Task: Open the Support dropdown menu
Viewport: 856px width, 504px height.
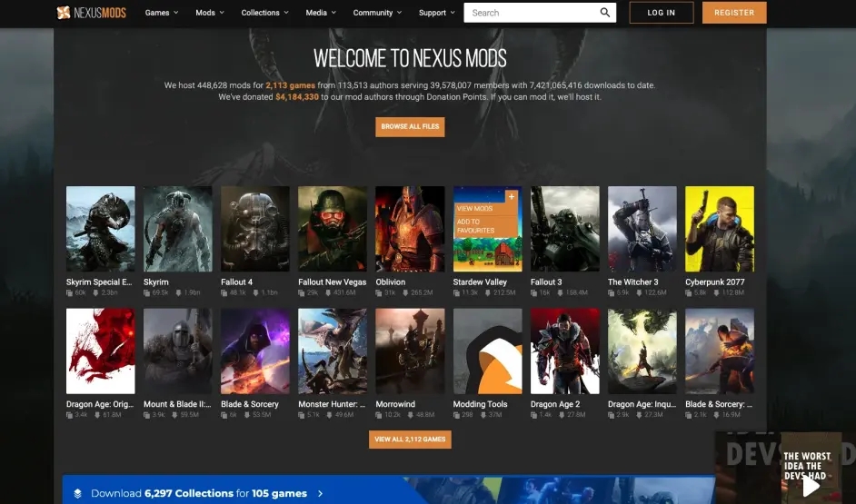Action: 437,13
